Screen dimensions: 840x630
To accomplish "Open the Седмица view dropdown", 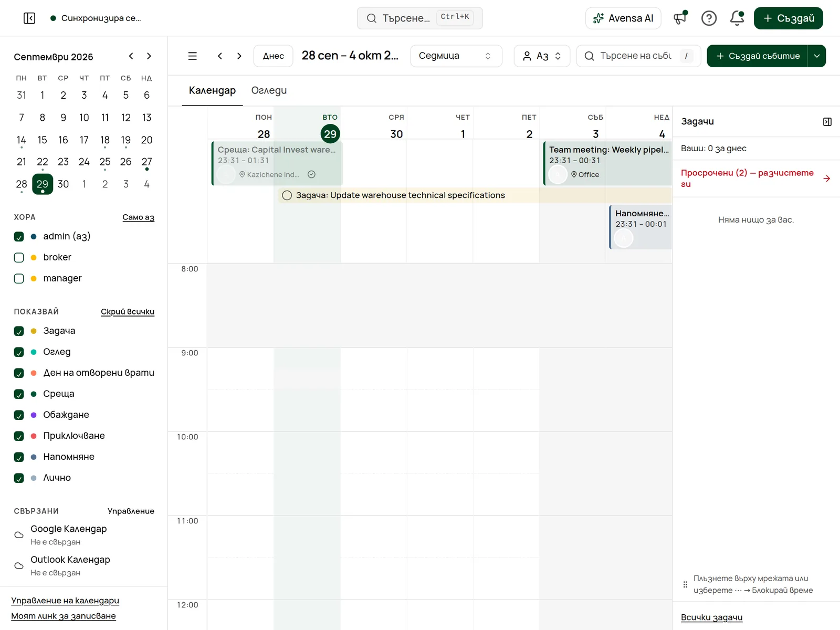I will 456,56.
